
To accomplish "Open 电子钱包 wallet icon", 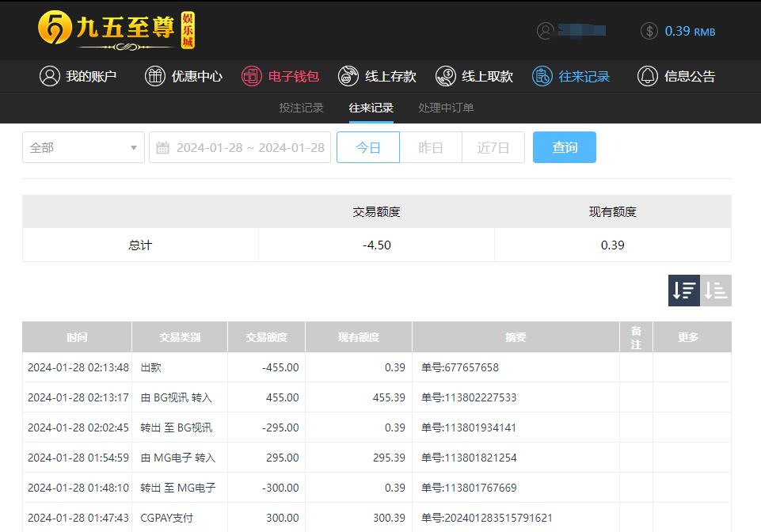I will coord(251,76).
